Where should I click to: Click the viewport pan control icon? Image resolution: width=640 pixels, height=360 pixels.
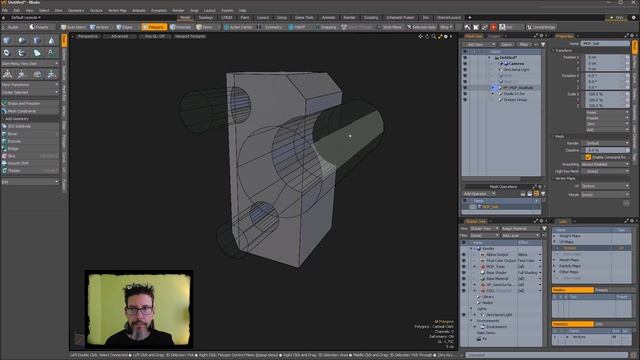click(420, 36)
